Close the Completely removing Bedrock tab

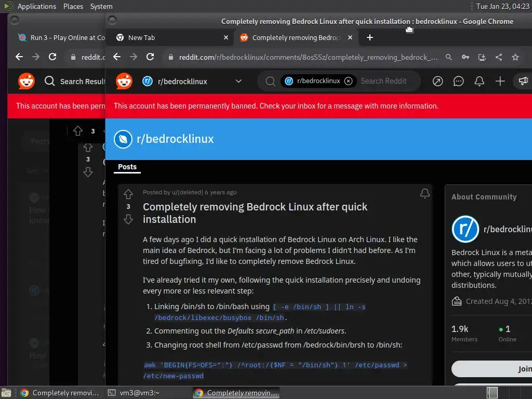[350, 37]
